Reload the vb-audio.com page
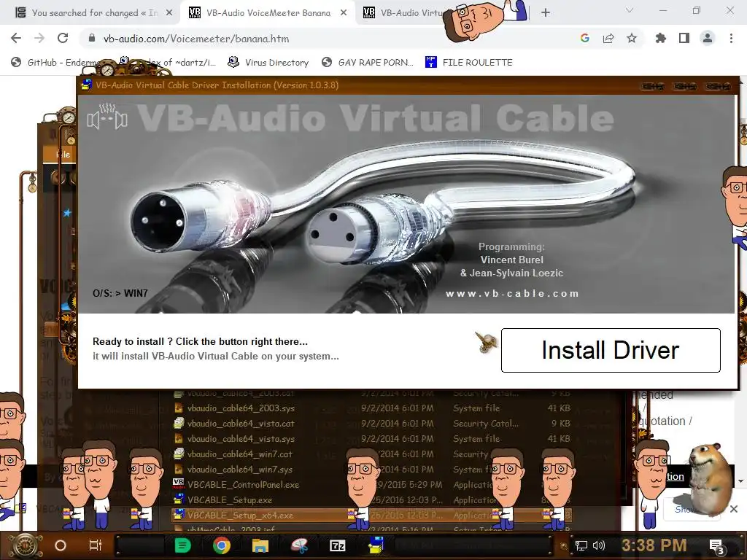The width and height of the screenshot is (747, 560). [63, 38]
